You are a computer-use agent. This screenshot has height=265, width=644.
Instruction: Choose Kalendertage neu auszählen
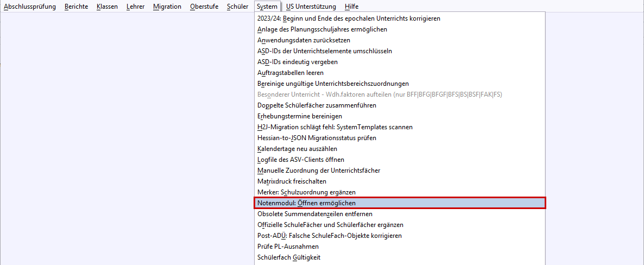coord(400,149)
